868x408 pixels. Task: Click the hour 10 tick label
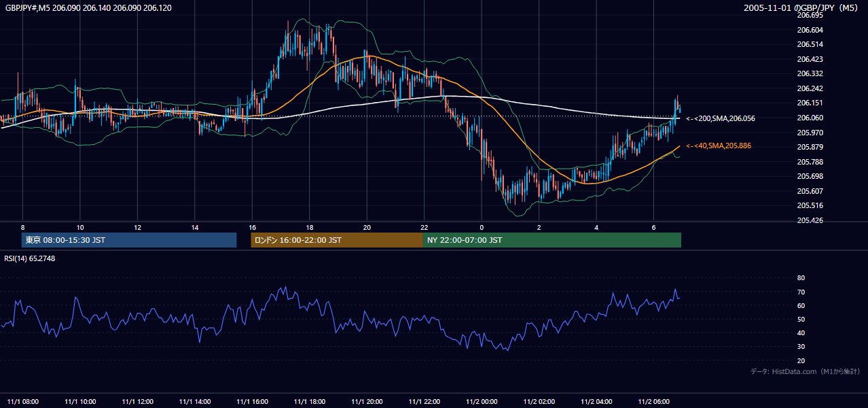[x=79, y=227]
